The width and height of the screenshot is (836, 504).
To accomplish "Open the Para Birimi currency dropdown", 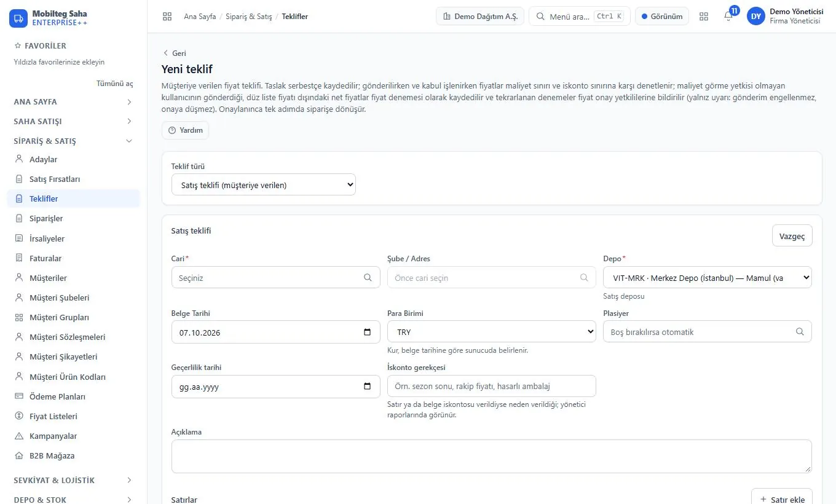I will [x=492, y=331].
